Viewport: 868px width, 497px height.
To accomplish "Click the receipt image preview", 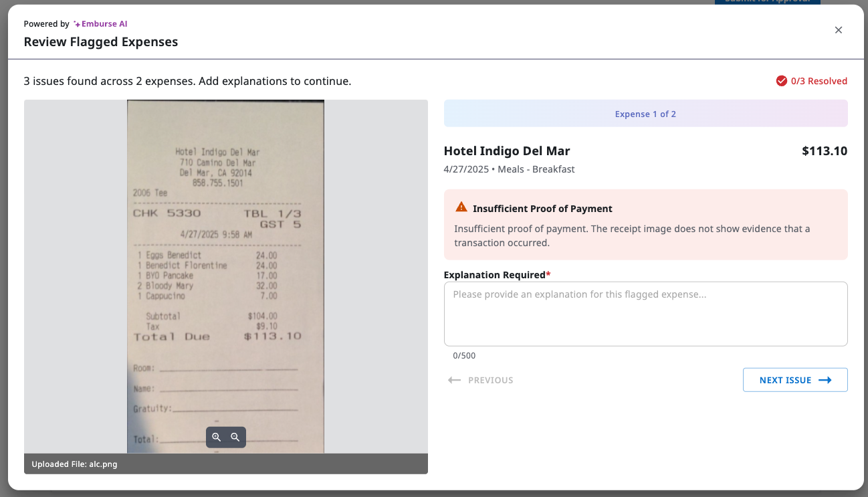I will point(225,276).
